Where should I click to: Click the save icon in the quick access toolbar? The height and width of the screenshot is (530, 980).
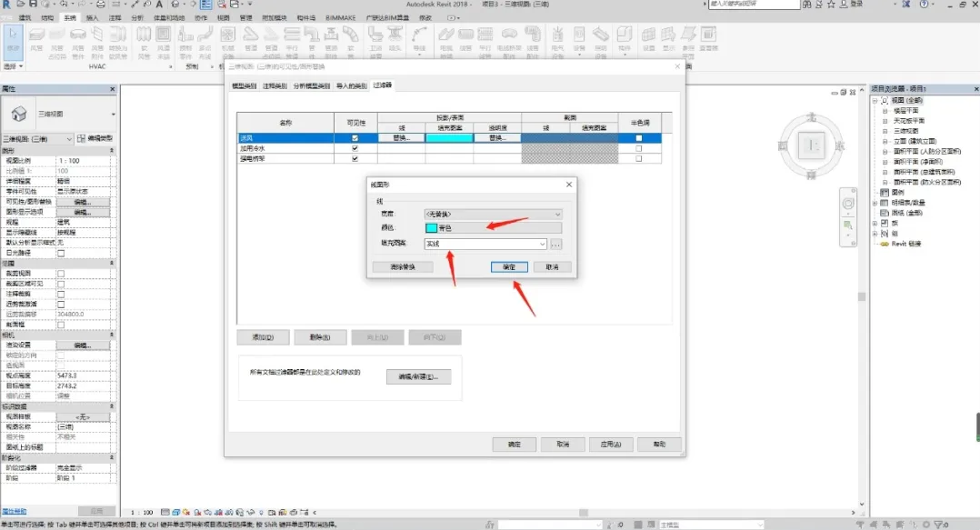(x=33, y=5)
